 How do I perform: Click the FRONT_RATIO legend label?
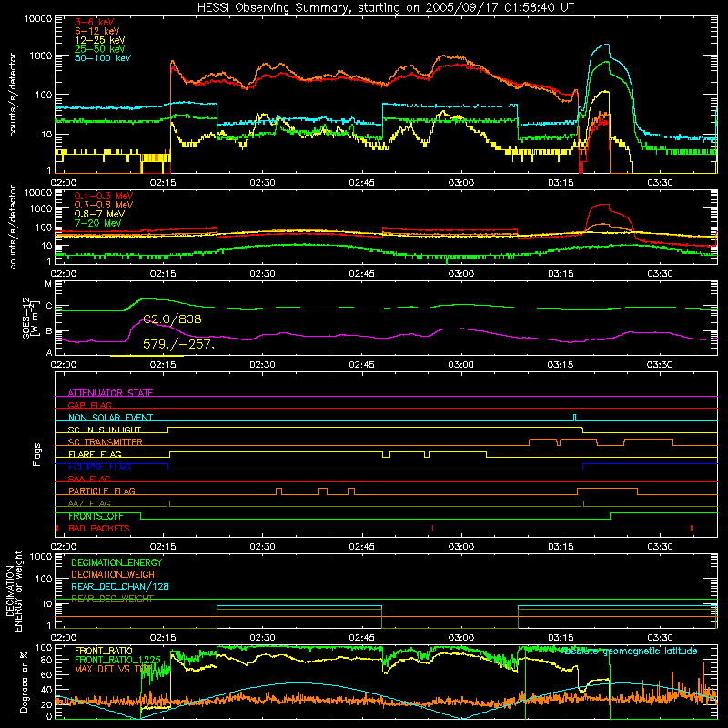(x=104, y=651)
